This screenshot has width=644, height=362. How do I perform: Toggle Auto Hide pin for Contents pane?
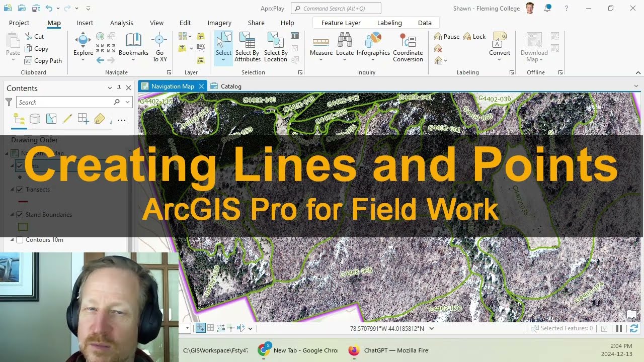tap(119, 87)
